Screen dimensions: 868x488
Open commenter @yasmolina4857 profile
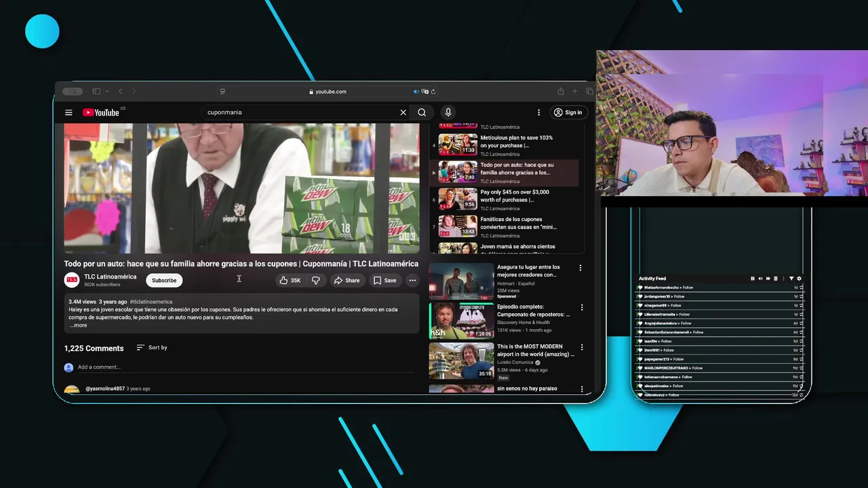(x=105, y=389)
